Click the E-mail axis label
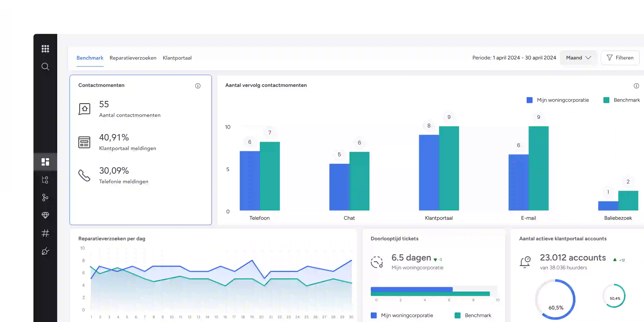 528,218
